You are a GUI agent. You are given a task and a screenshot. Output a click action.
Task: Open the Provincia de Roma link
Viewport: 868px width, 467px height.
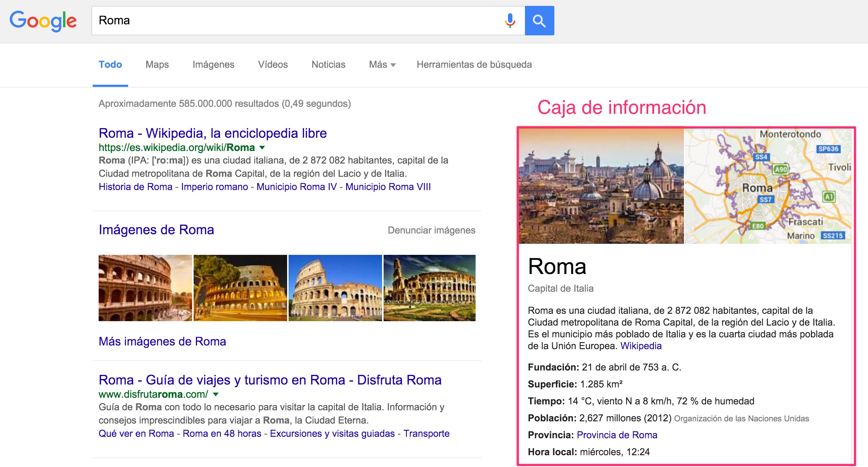click(617, 435)
